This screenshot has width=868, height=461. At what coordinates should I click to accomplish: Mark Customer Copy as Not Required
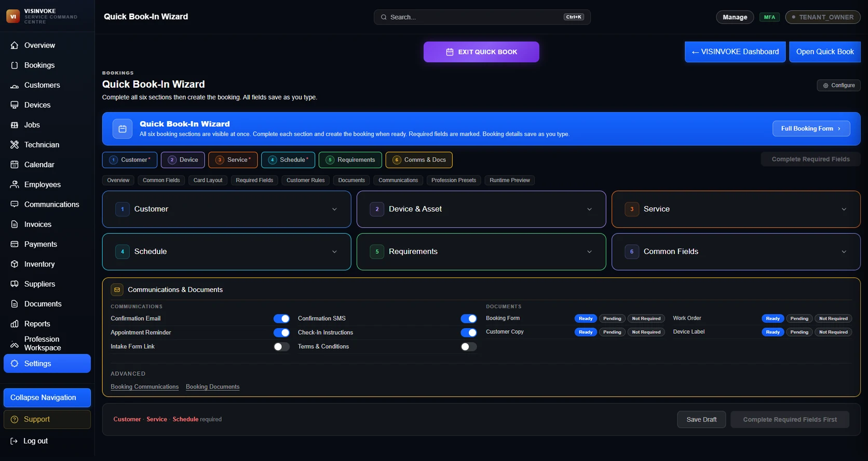coord(646,332)
